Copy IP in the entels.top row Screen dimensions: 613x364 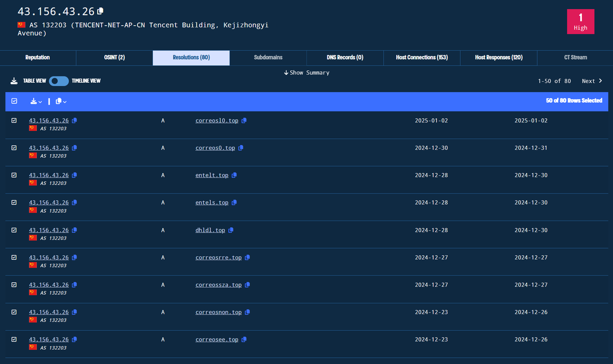pyautogui.click(x=75, y=203)
